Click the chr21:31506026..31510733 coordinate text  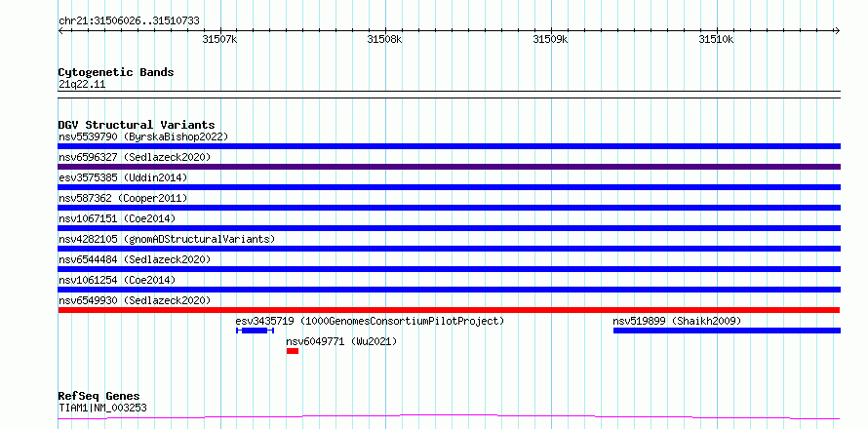coord(129,21)
